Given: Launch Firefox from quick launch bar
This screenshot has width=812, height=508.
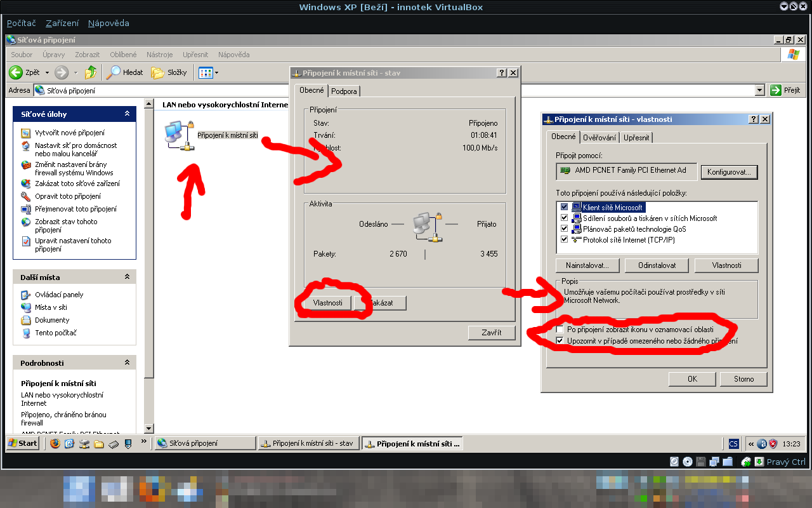Looking at the screenshot, I should (55, 443).
